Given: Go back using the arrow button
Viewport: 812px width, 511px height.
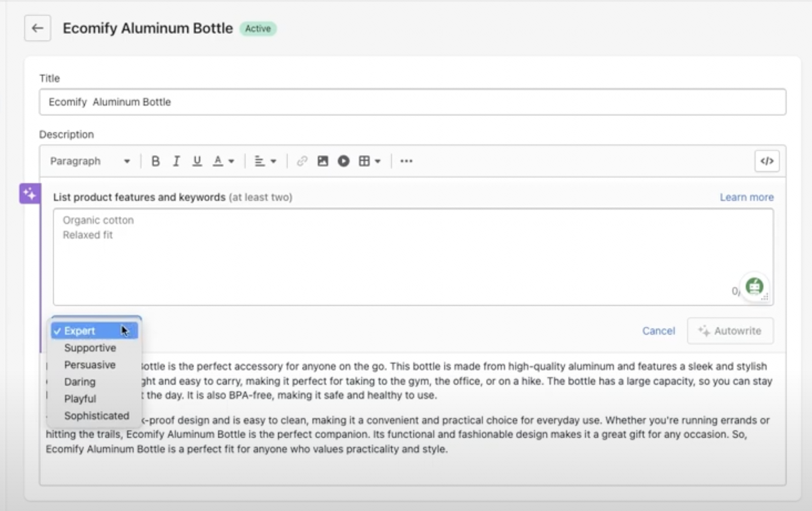Looking at the screenshot, I should tap(37, 28).
